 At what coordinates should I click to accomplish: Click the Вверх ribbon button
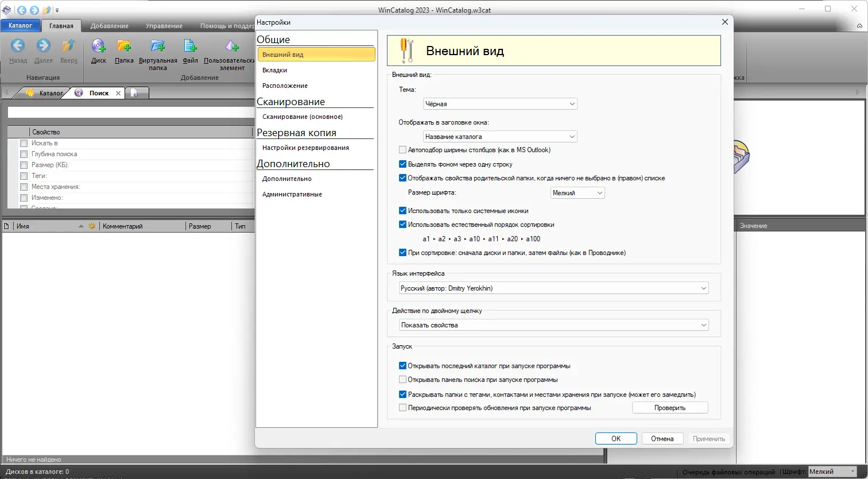(69, 51)
